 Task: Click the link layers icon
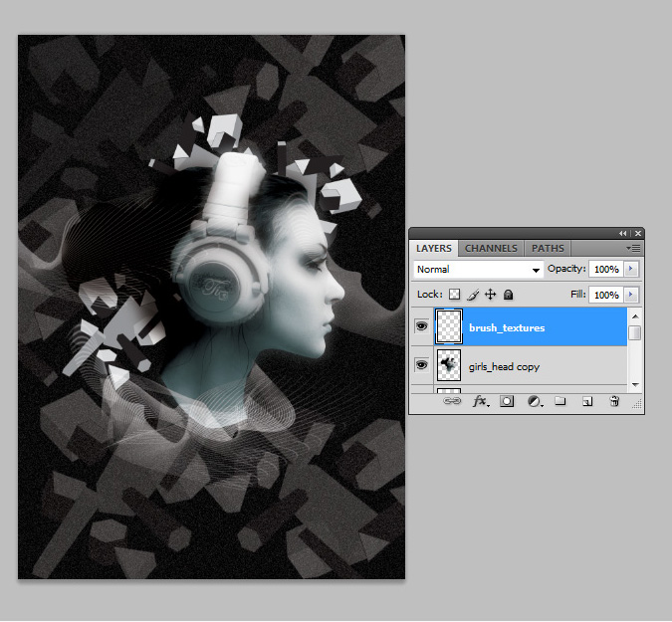[453, 401]
